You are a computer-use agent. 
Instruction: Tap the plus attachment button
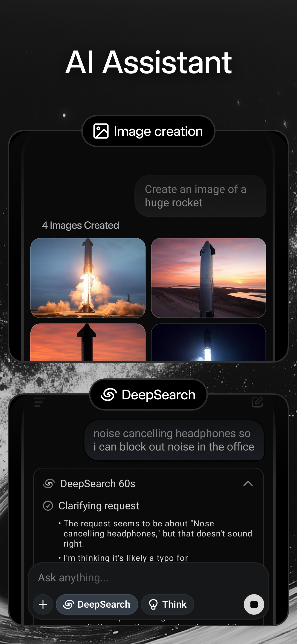43,604
